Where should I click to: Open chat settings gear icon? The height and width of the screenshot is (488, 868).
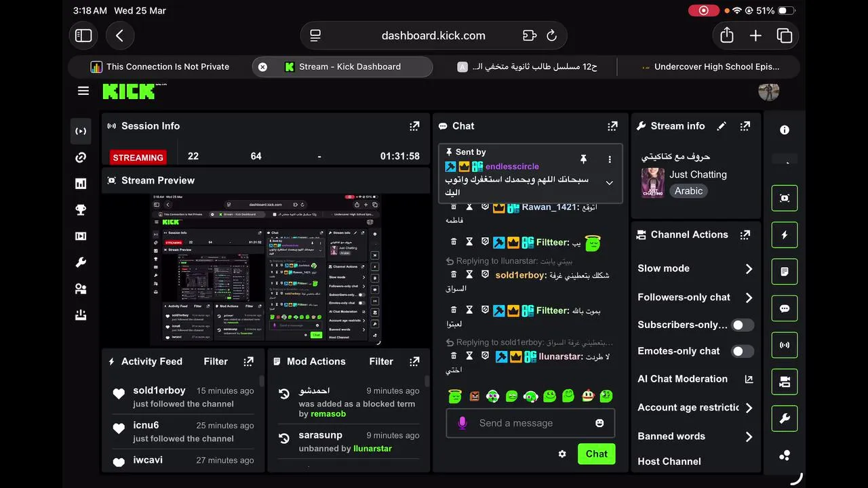point(562,454)
